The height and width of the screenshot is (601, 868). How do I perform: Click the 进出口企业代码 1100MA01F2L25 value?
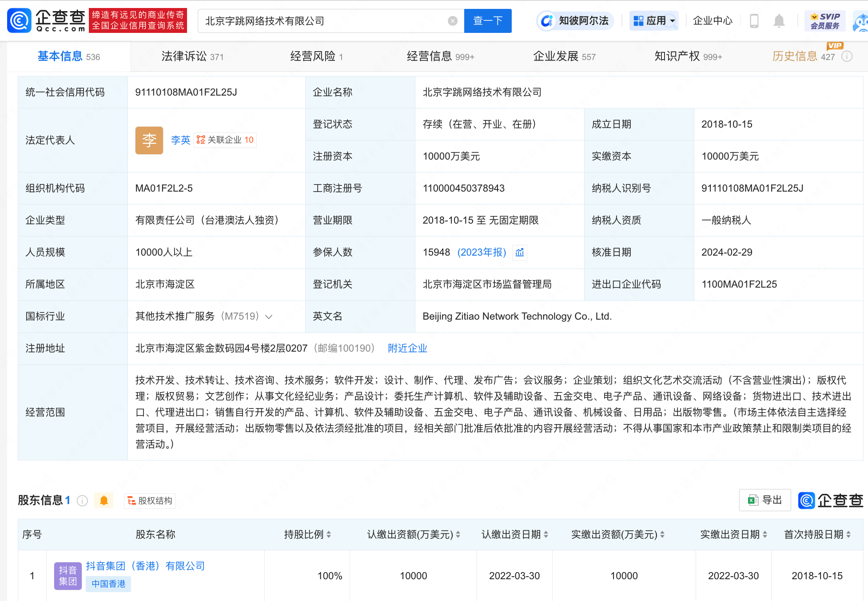(739, 284)
